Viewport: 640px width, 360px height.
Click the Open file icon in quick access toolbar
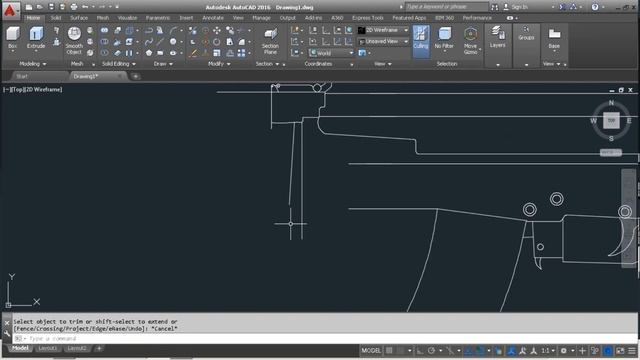pyautogui.click(x=40, y=7)
